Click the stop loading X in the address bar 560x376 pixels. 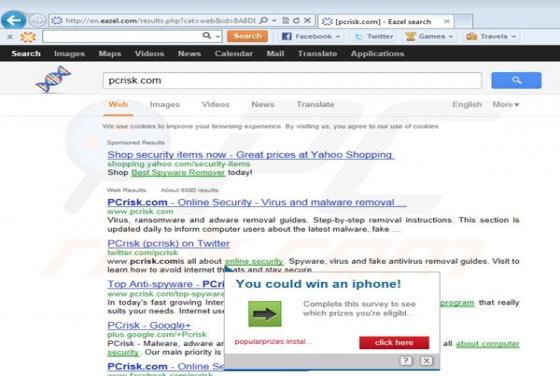(307, 20)
